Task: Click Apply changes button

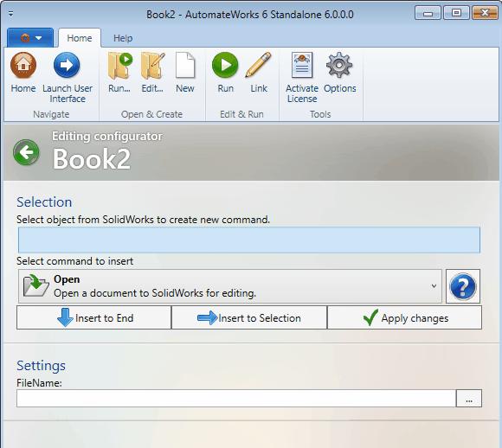Action: click(x=405, y=317)
